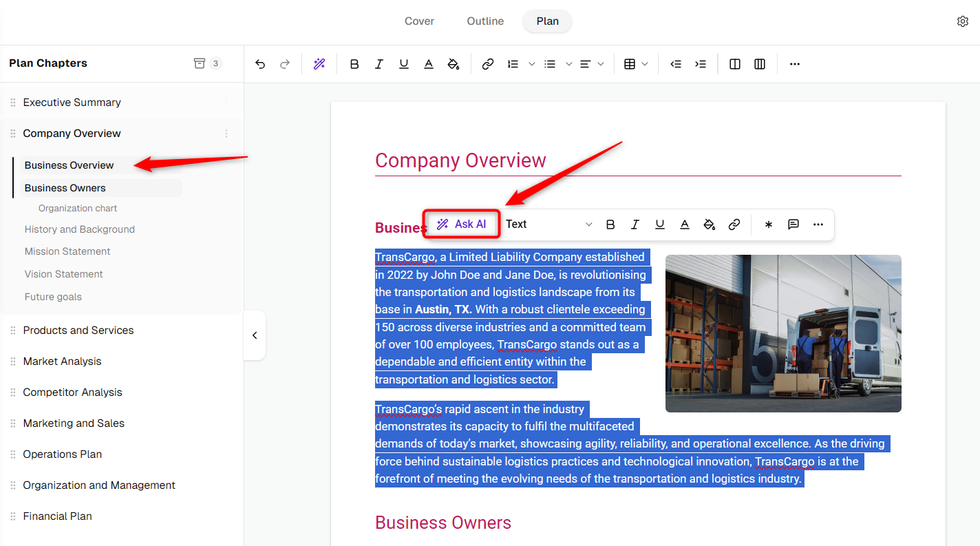Viewport: 980px width, 546px height.
Task: Expand the bulleted list style dropdown arrow
Action: 569,64
